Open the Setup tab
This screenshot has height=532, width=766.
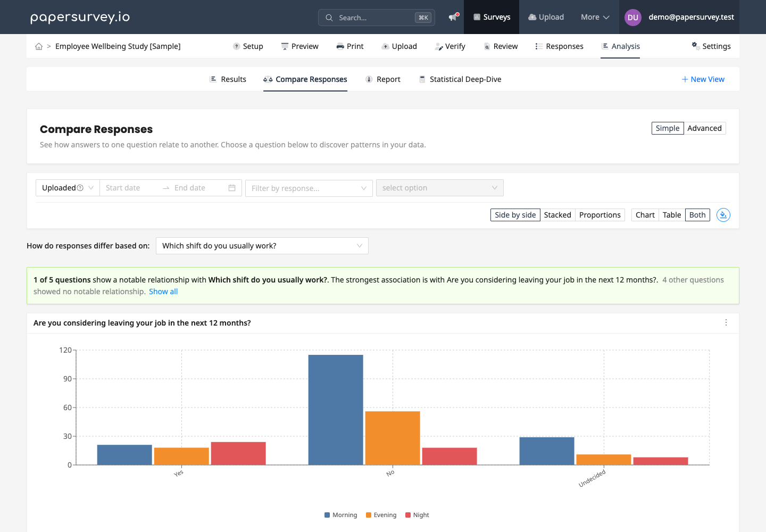point(248,46)
